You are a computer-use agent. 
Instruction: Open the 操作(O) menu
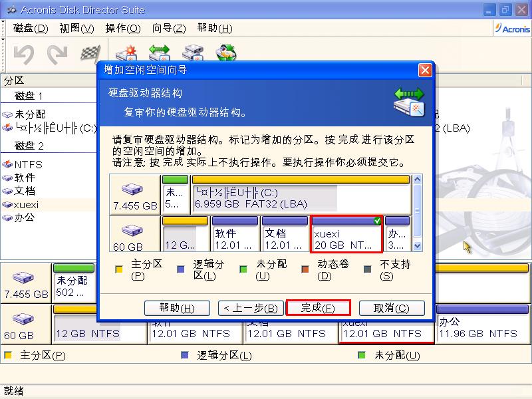coord(123,28)
